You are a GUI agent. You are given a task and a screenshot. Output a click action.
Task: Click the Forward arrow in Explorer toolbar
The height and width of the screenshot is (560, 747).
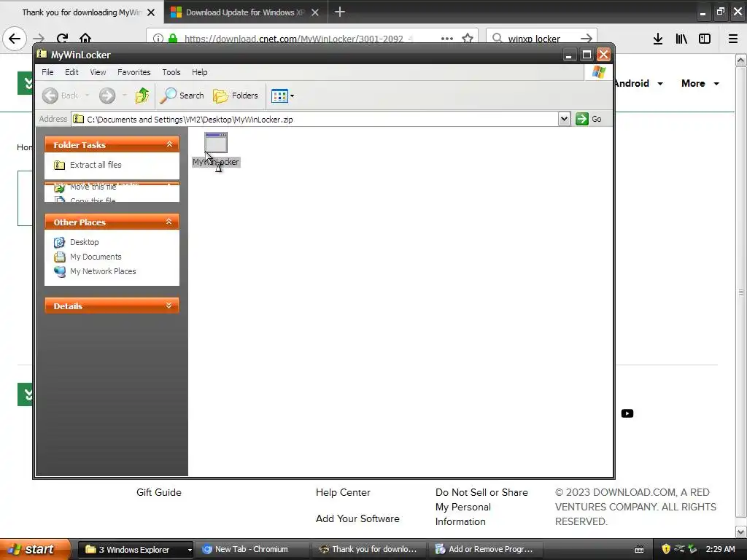pyautogui.click(x=107, y=96)
